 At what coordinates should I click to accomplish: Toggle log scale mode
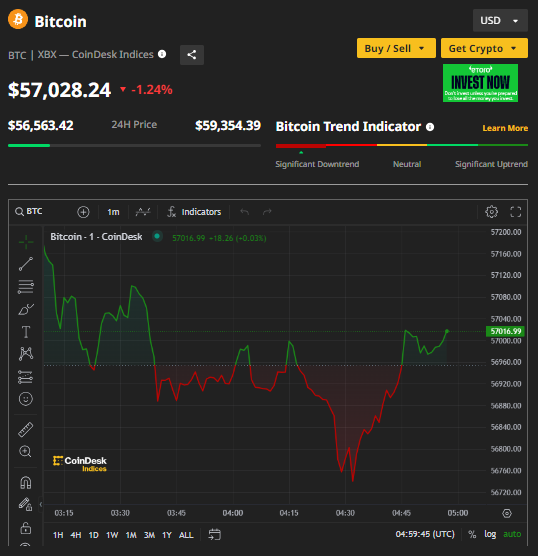pyautogui.click(x=490, y=534)
